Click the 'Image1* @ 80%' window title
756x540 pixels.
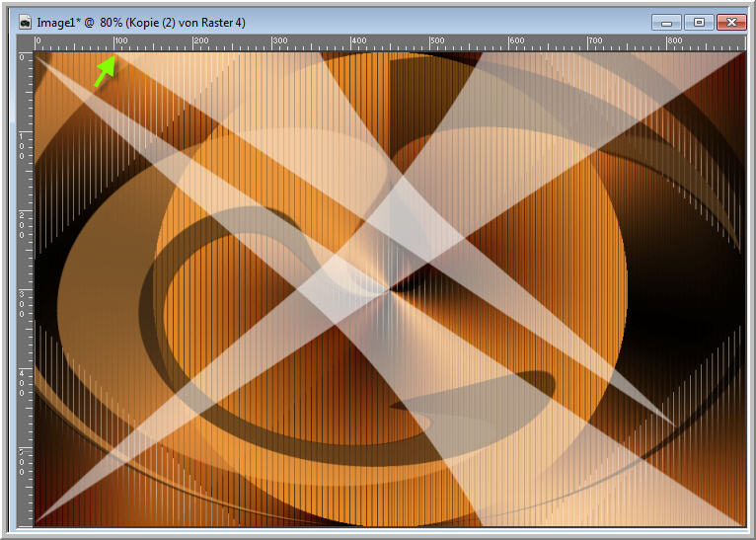coord(141,23)
